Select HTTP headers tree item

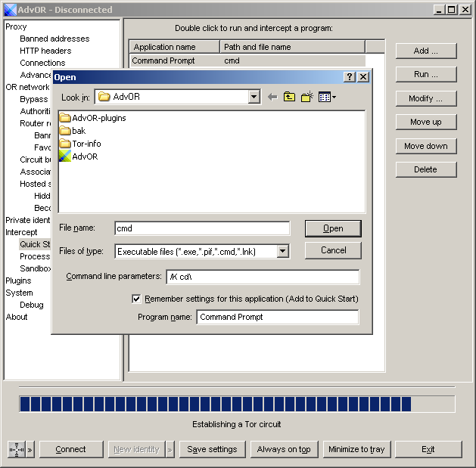pos(45,51)
